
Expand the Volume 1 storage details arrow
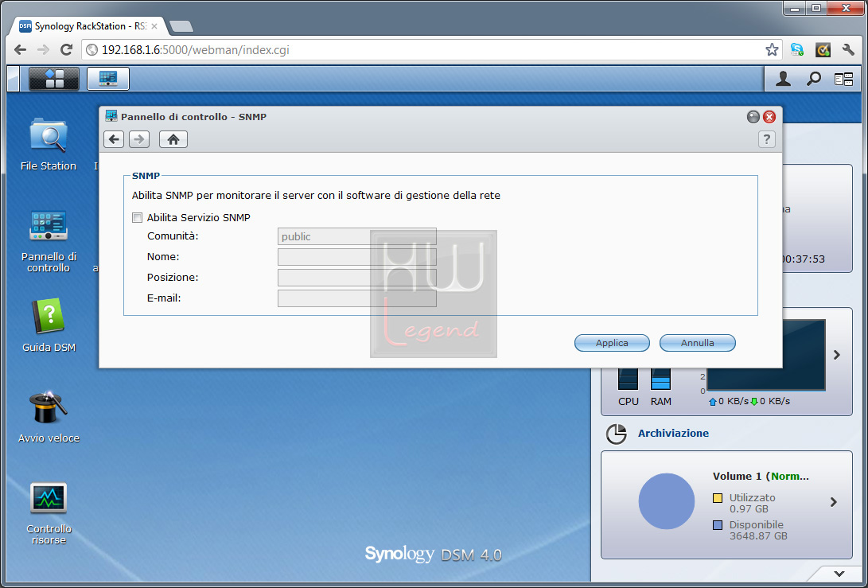[834, 502]
